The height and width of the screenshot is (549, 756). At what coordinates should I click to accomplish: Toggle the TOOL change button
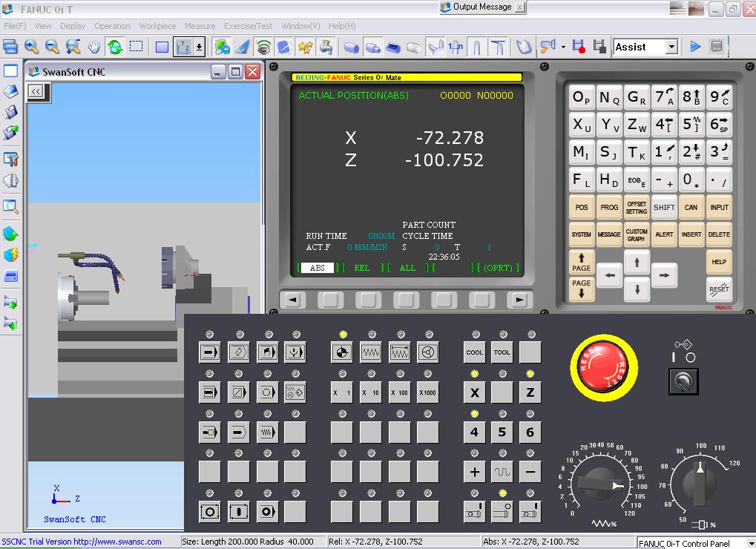tap(502, 352)
